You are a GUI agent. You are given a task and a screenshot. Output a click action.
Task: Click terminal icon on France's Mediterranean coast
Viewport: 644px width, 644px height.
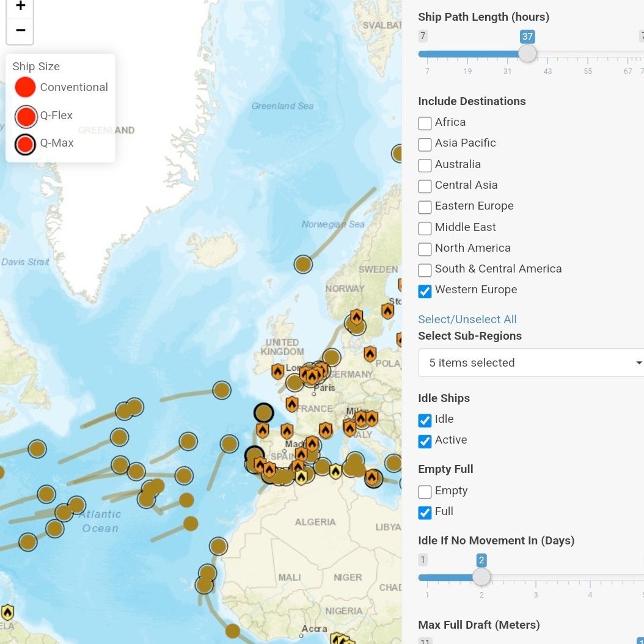coord(325,431)
